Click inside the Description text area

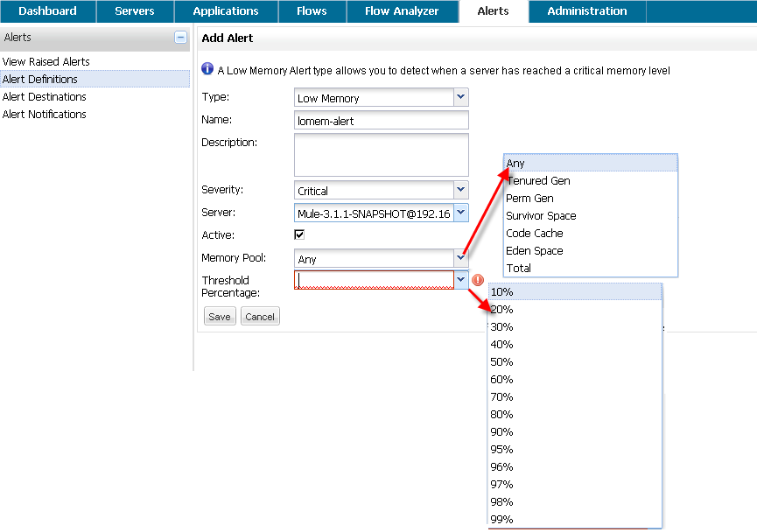(x=382, y=155)
